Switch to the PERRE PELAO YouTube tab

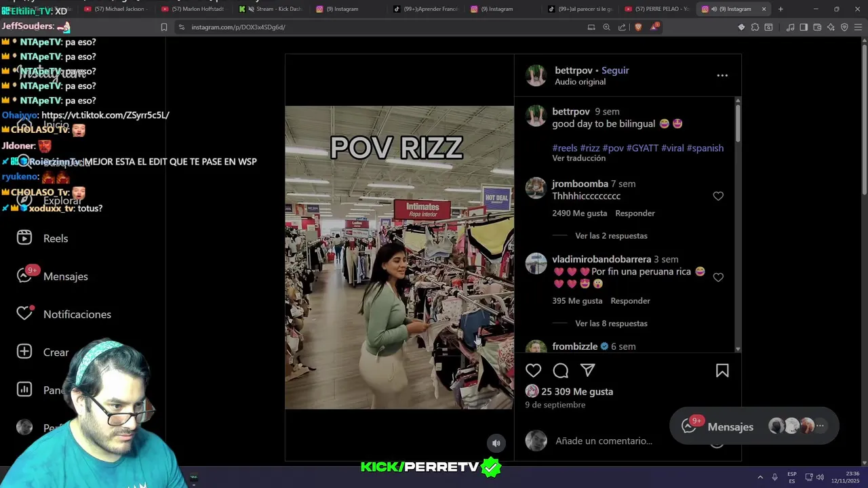tap(656, 9)
